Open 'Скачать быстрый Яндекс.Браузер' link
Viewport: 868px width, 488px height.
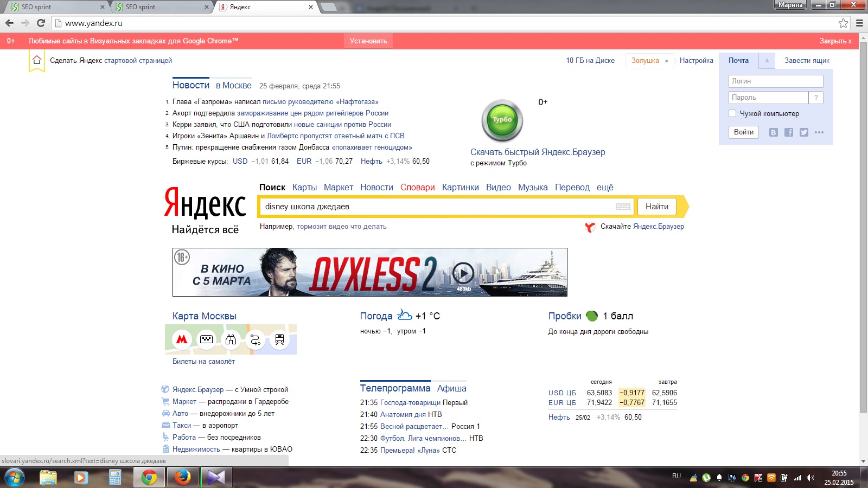tap(538, 152)
